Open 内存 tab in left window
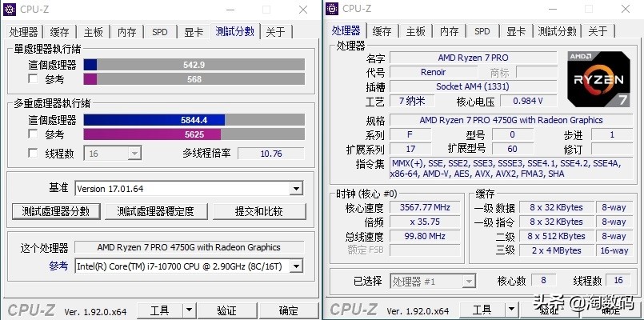This screenshot has height=320, width=644. (127, 32)
